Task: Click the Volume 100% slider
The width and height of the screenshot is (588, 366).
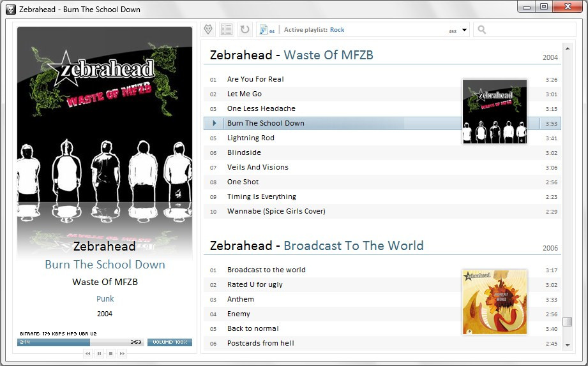Action: [170, 342]
